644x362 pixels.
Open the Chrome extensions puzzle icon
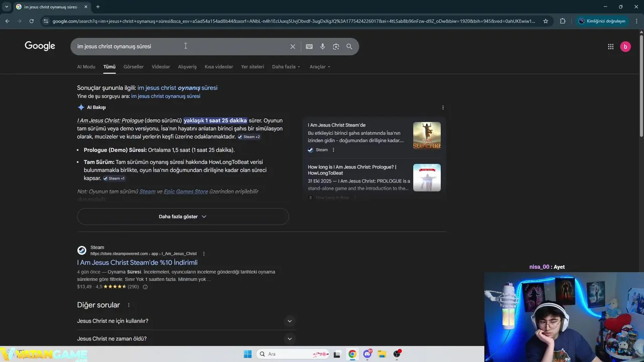pos(562,21)
